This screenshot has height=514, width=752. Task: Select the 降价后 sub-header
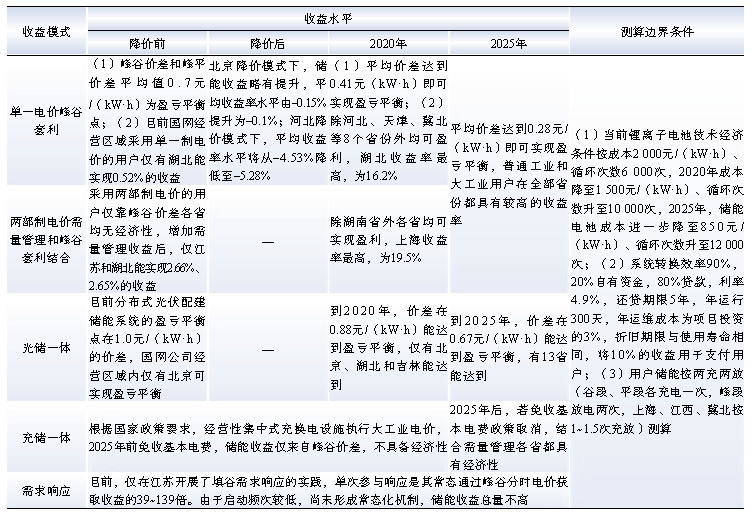[x=268, y=44]
